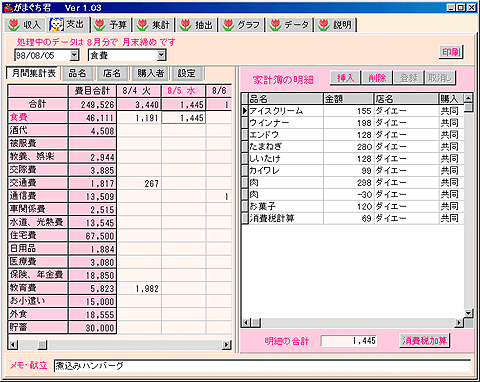This screenshot has height=382, width=480.
Task: Click the 印刷 print button
Action: coord(451,52)
